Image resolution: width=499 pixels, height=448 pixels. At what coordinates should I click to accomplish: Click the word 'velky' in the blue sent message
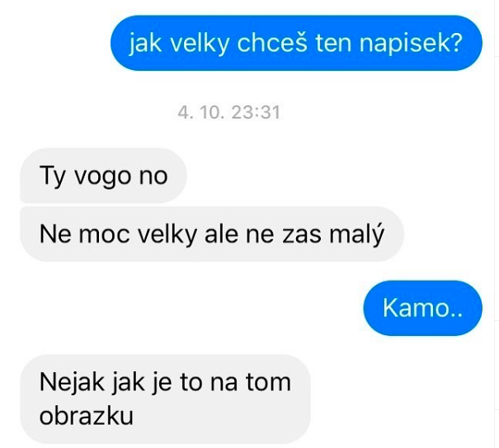click(x=200, y=44)
